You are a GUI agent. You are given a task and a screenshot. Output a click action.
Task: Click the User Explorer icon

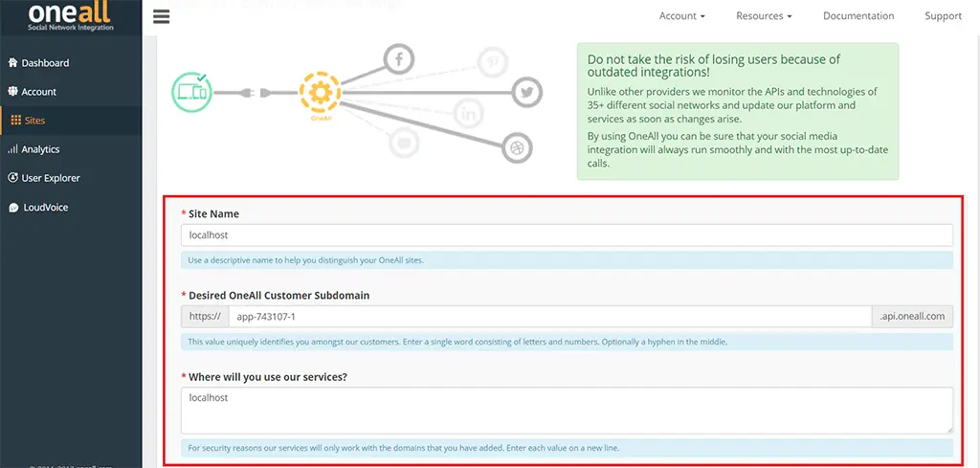pos(12,177)
